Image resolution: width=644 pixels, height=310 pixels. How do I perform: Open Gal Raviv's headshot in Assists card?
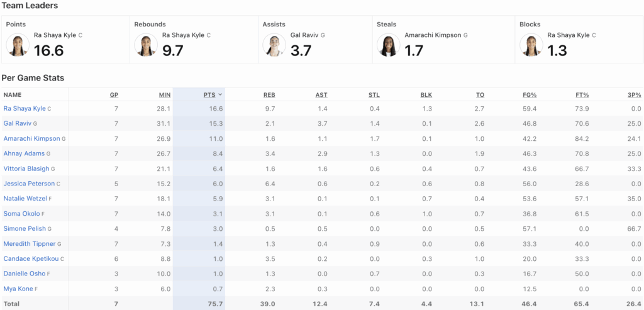(x=274, y=45)
